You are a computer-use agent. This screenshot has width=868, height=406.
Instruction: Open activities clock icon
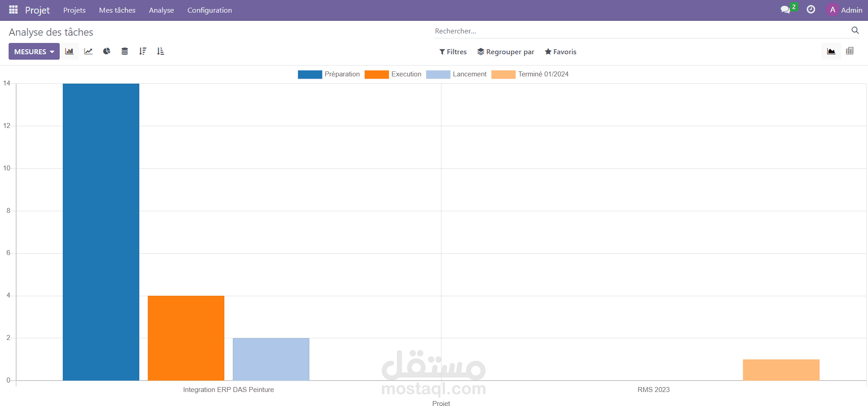click(811, 9)
